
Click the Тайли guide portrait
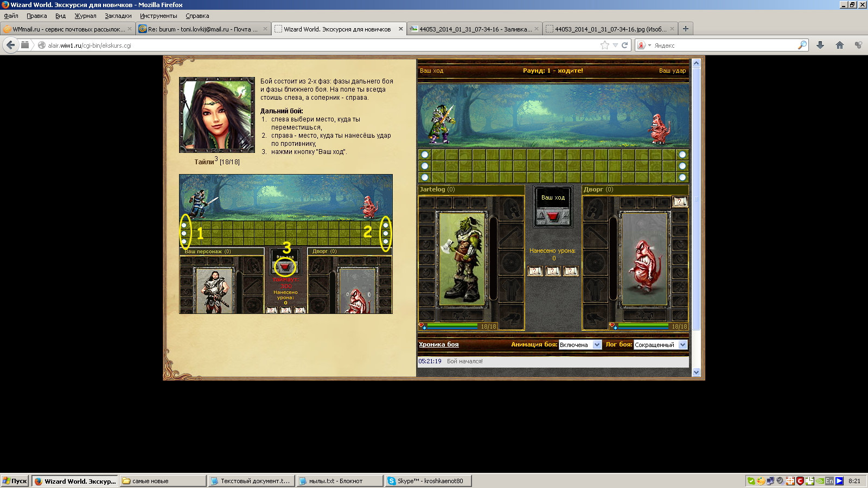[x=217, y=115]
